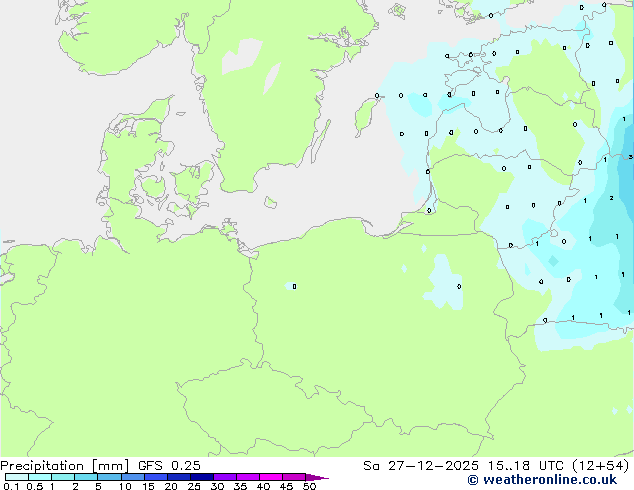Pick the 45–50 mm magenta legend swatch
This screenshot has height=490, width=634.
click(x=294, y=477)
